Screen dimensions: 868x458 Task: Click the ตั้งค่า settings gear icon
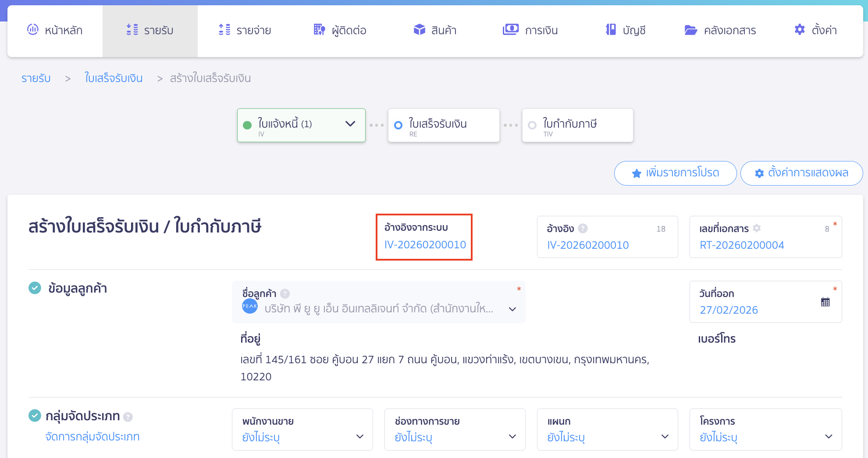(x=799, y=29)
